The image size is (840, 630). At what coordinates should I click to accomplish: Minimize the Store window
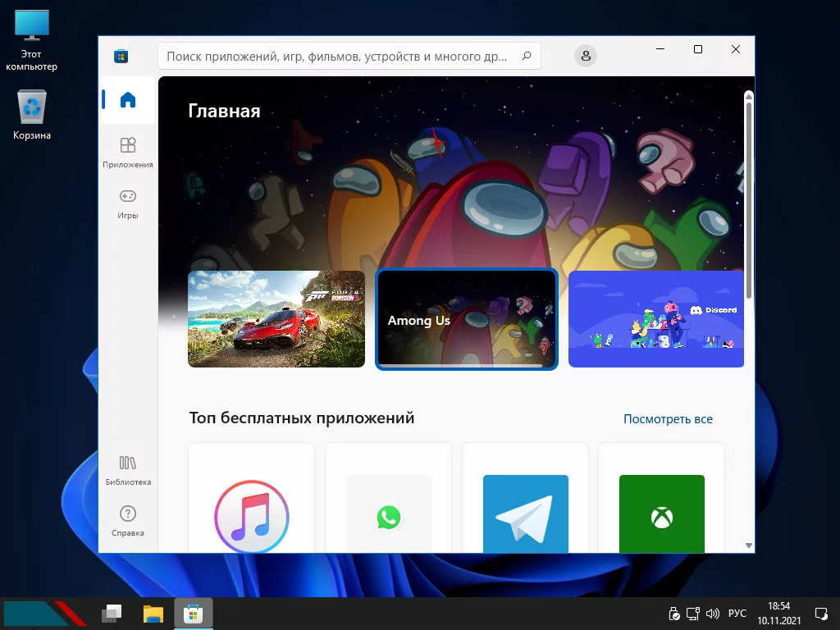[660, 49]
